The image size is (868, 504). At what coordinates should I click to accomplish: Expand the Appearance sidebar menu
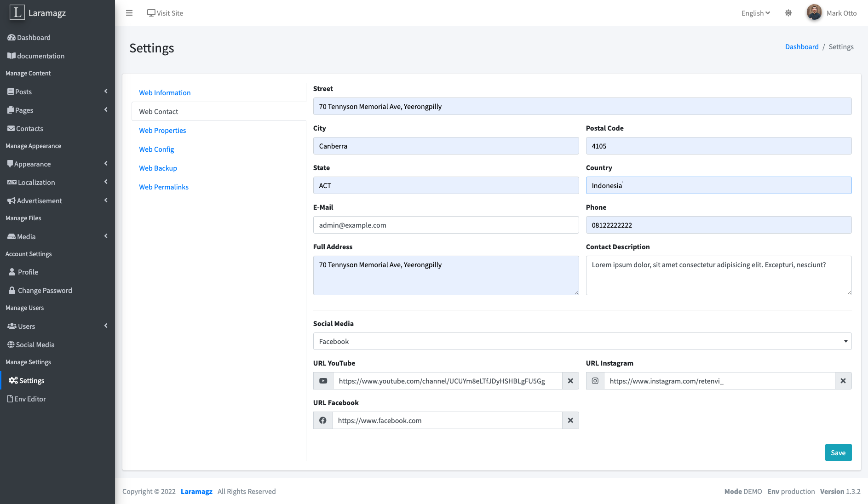(57, 164)
